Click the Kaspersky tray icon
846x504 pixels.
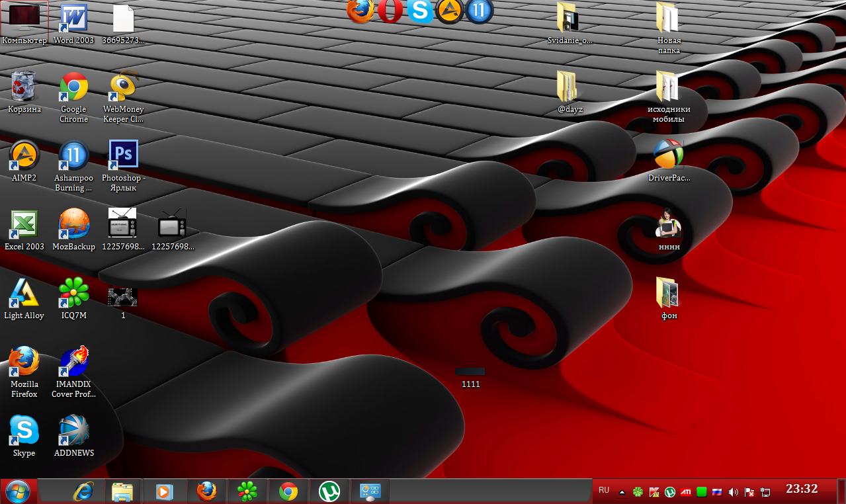[x=654, y=492]
